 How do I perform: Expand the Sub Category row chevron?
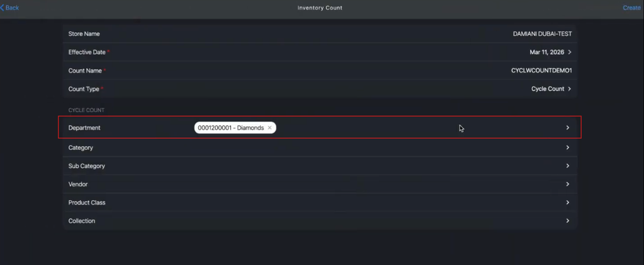pos(568,166)
